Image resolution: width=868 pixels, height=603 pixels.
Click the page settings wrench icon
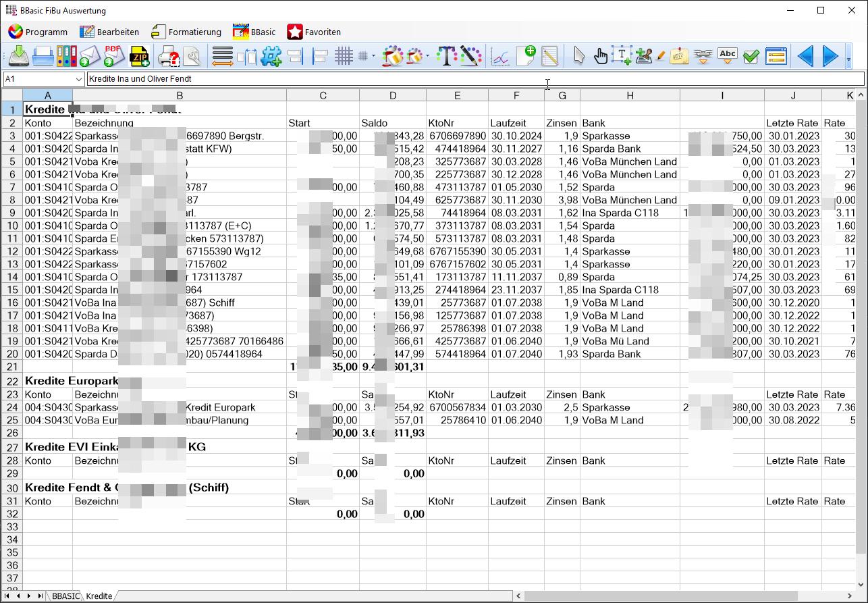tap(192, 57)
